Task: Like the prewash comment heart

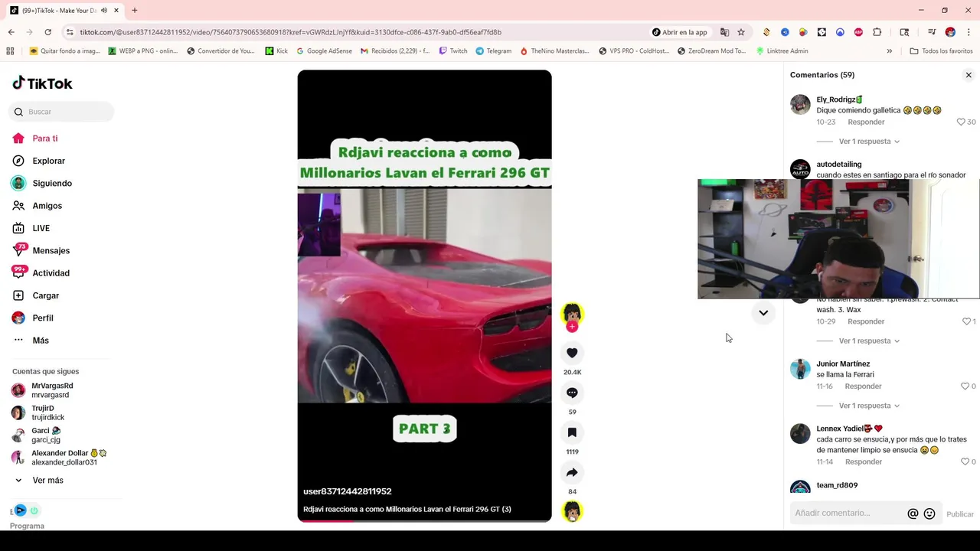Action: 966,321
